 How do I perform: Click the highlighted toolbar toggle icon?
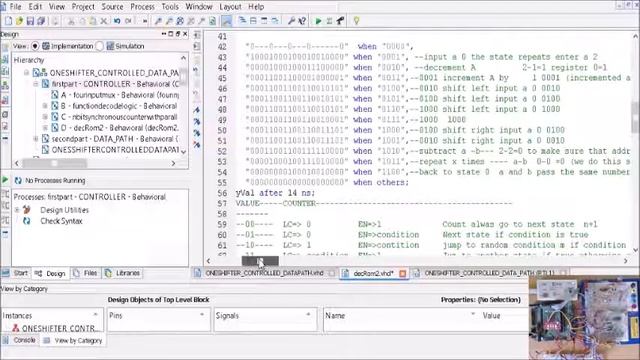[x=227, y=21]
